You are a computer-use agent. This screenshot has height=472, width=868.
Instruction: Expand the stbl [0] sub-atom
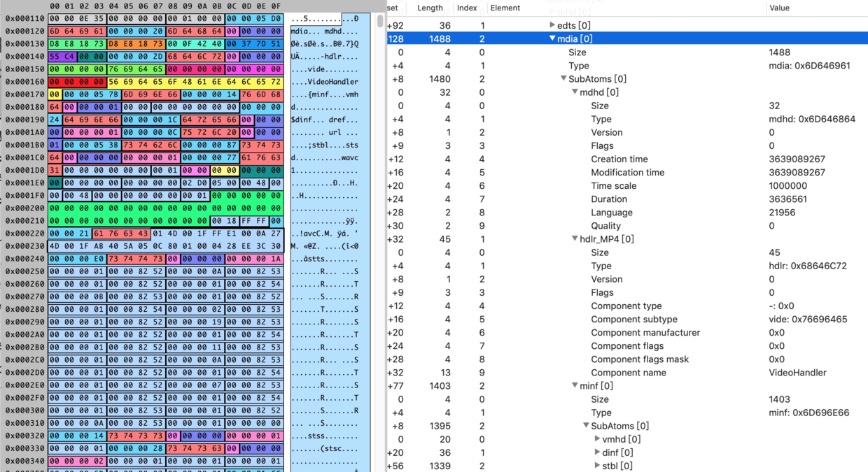pos(597,466)
